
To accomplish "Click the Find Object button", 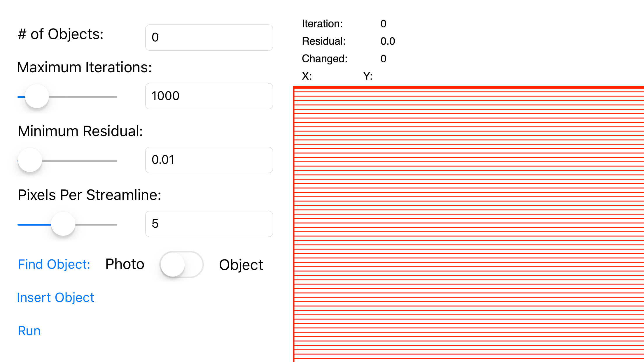I will point(54,264).
